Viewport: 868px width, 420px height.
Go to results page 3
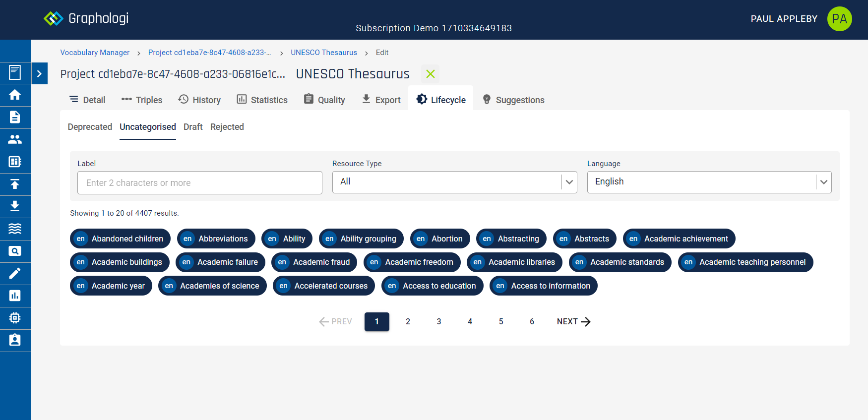tap(439, 321)
